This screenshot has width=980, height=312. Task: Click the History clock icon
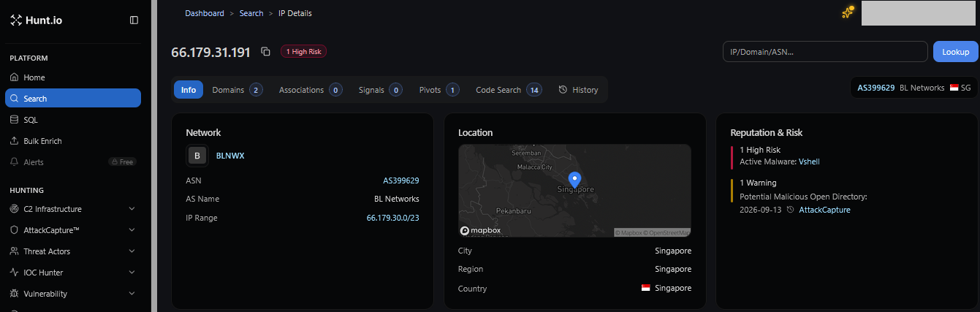563,90
